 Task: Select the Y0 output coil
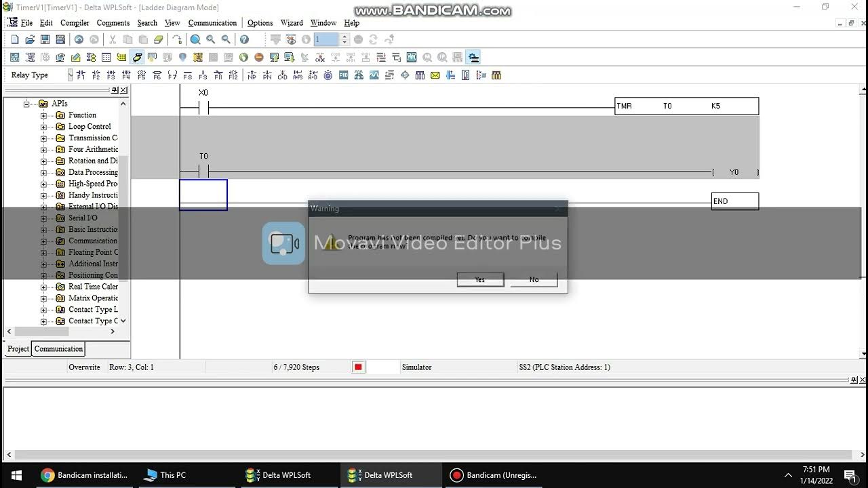coord(734,172)
